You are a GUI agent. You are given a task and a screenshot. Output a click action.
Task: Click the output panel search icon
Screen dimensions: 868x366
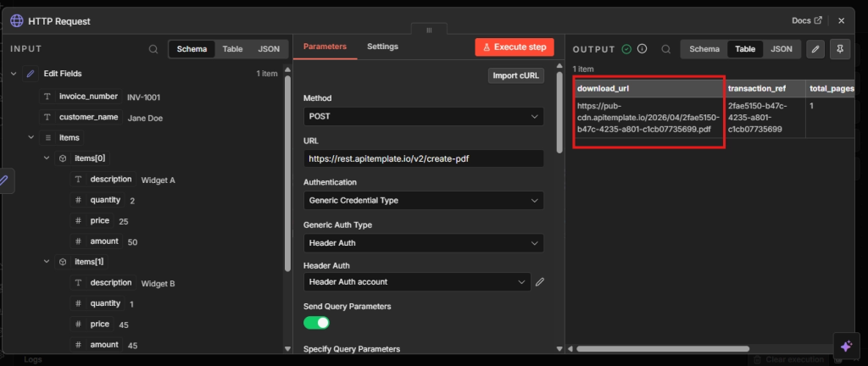pos(666,49)
